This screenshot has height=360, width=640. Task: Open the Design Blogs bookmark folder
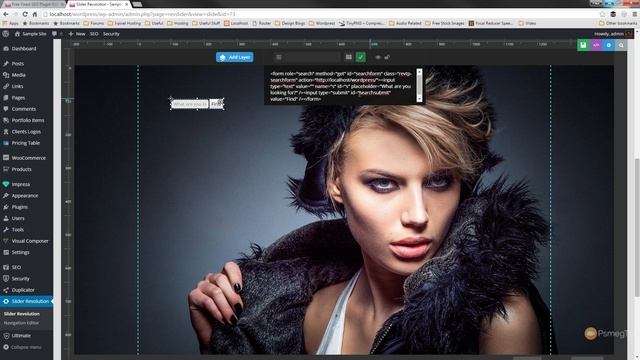tap(290, 23)
